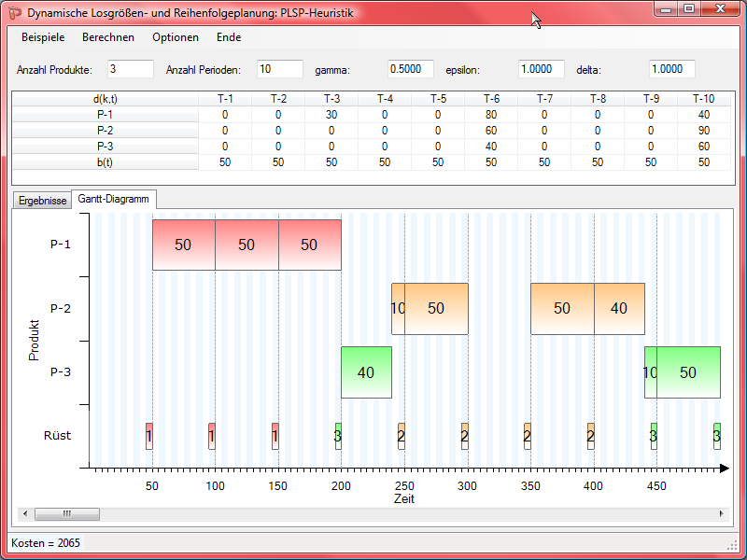This screenshot has width=747, height=560.
Task: Click the resize grip in status bar corner
Action: [731, 544]
